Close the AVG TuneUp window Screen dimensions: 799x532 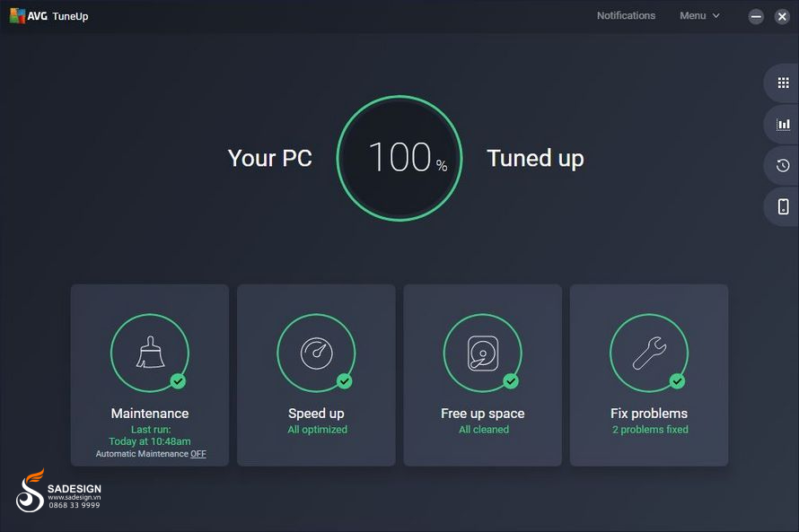point(782,17)
